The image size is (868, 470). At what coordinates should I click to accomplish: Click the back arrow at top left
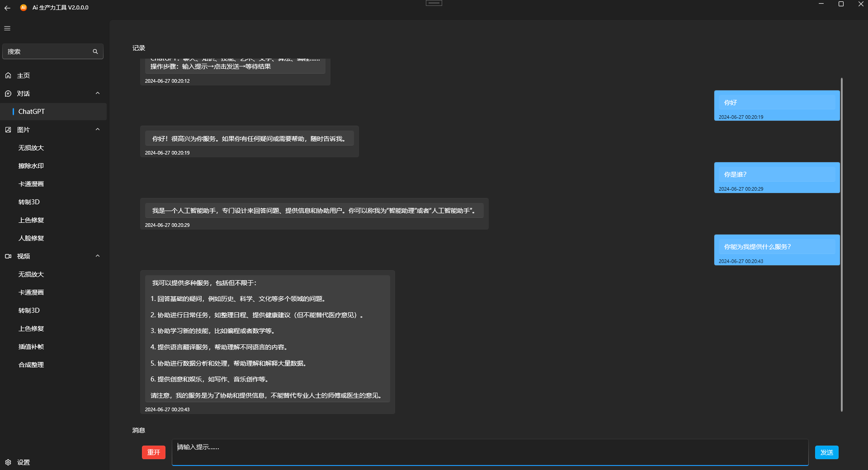(x=7, y=8)
